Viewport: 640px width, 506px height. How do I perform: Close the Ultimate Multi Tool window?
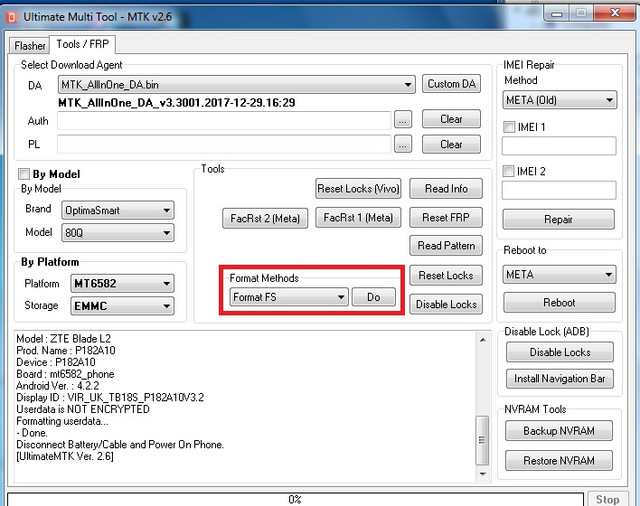[x=615, y=13]
